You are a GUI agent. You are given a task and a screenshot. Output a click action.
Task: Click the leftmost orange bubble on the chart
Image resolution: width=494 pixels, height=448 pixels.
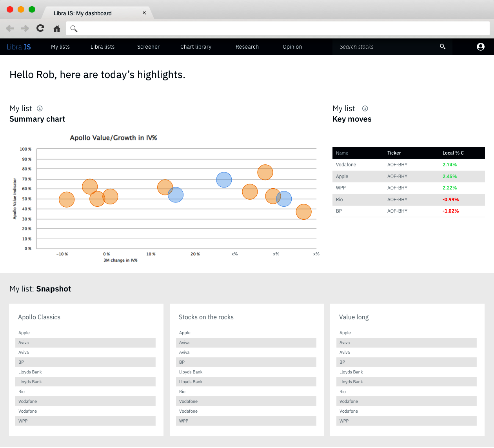point(67,200)
